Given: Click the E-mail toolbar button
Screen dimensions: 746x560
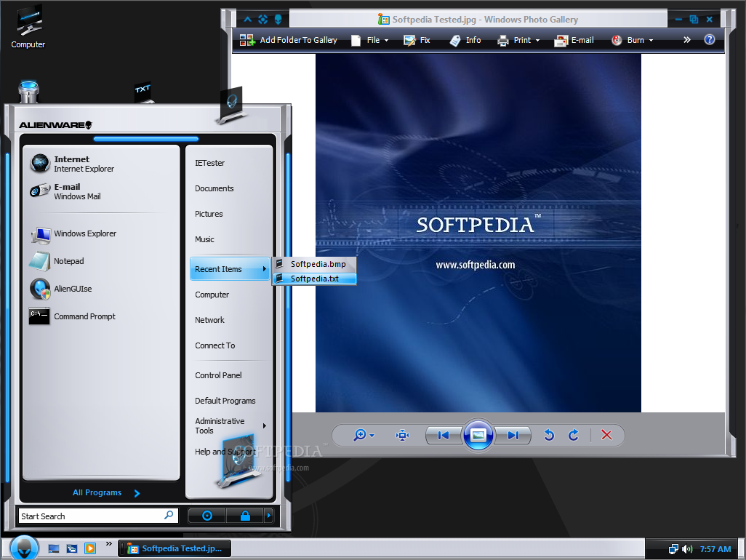Looking at the screenshot, I should pyautogui.click(x=574, y=41).
